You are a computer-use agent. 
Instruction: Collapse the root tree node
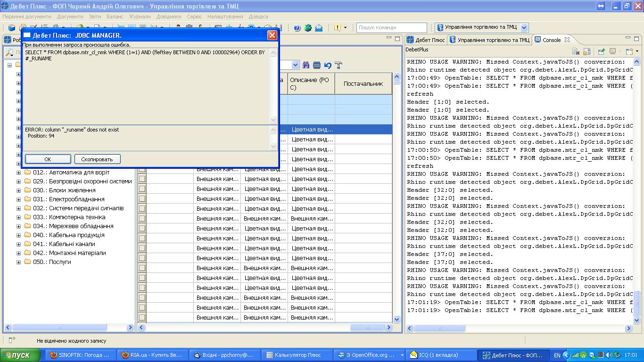pos(9,65)
